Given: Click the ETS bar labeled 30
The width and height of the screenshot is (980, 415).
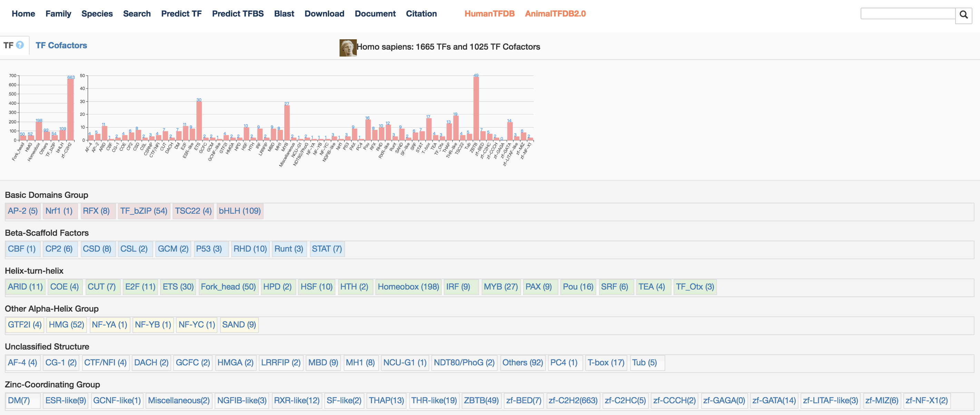Looking at the screenshot, I should tap(199, 121).
